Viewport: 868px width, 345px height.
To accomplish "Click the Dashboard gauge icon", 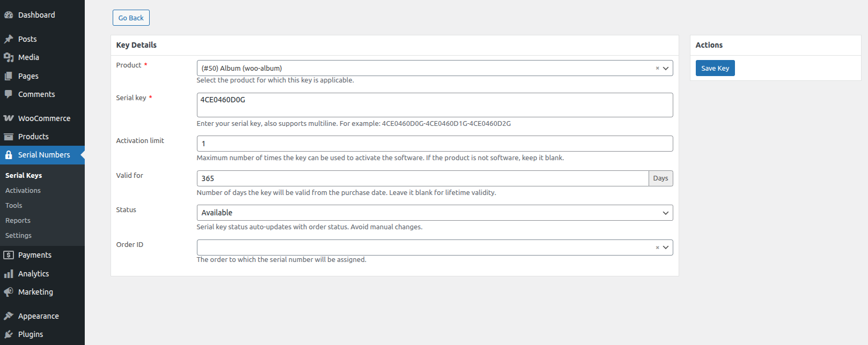I will (9, 15).
